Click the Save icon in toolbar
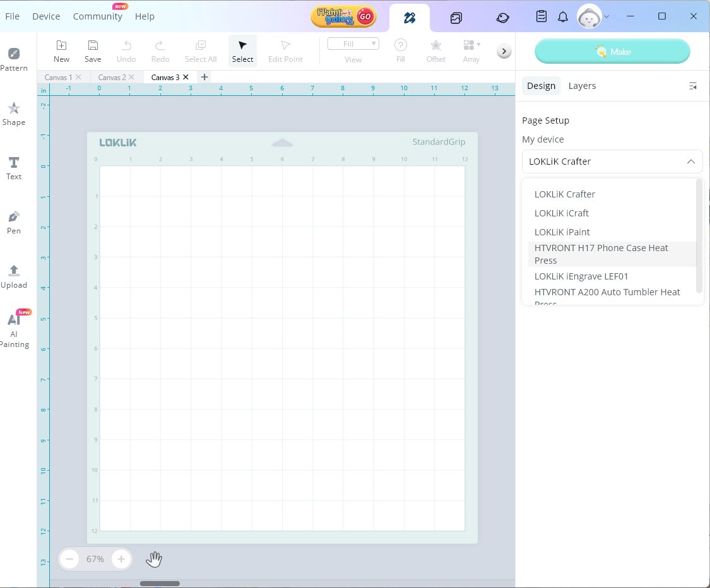The width and height of the screenshot is (710, 588). tap(93, 50)
